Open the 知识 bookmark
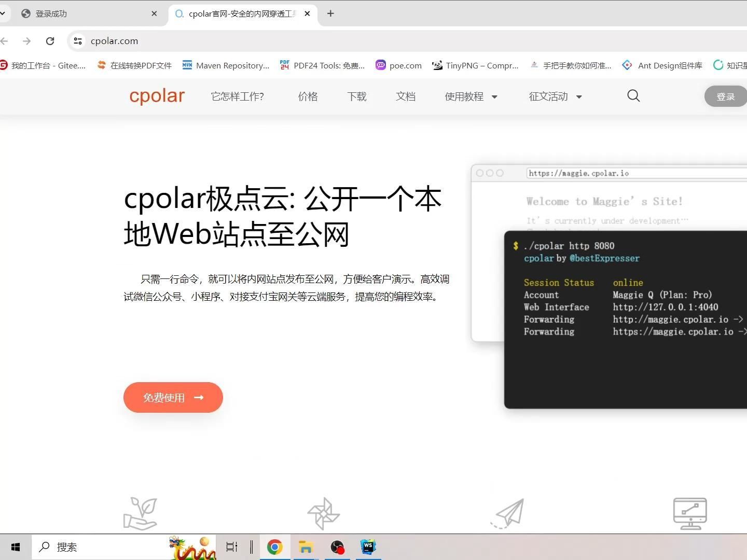This screenshot has height=560, width=747. pos(730,65)
